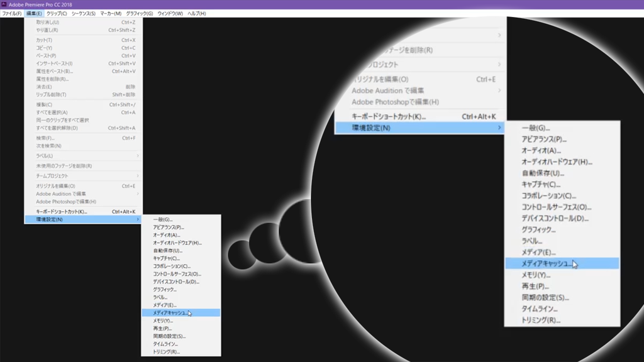
Task: Select 検索(F)... with shortcut Ctrl+F
Action: tap(84, 138)
